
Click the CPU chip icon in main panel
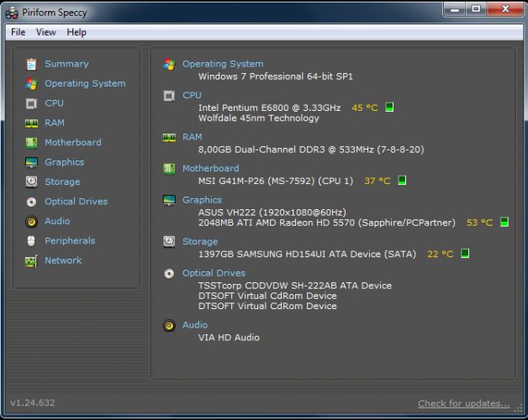tap(169, 96)
